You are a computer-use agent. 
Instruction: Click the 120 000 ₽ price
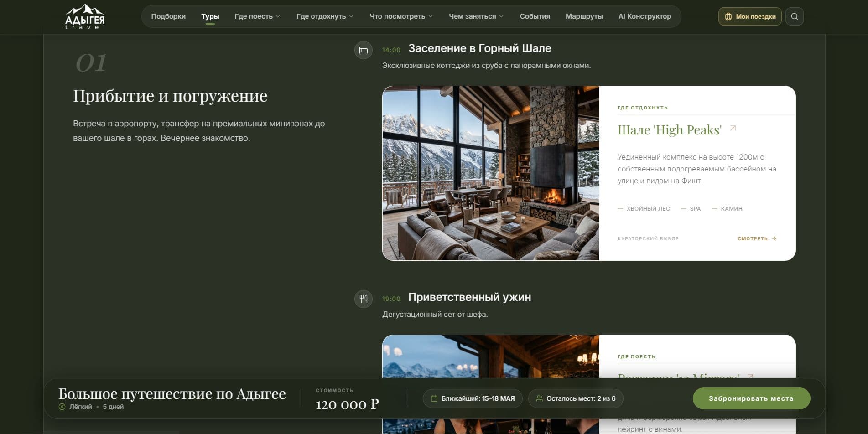coord(347,404)
